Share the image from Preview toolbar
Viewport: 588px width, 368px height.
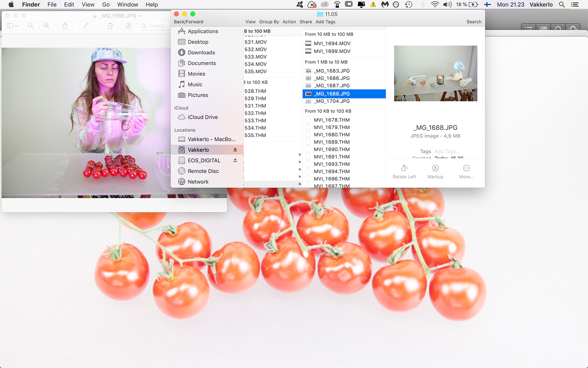(65, 26)
